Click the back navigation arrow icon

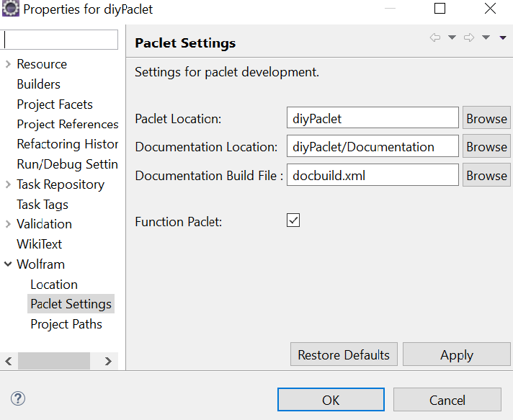pos(434,37)
